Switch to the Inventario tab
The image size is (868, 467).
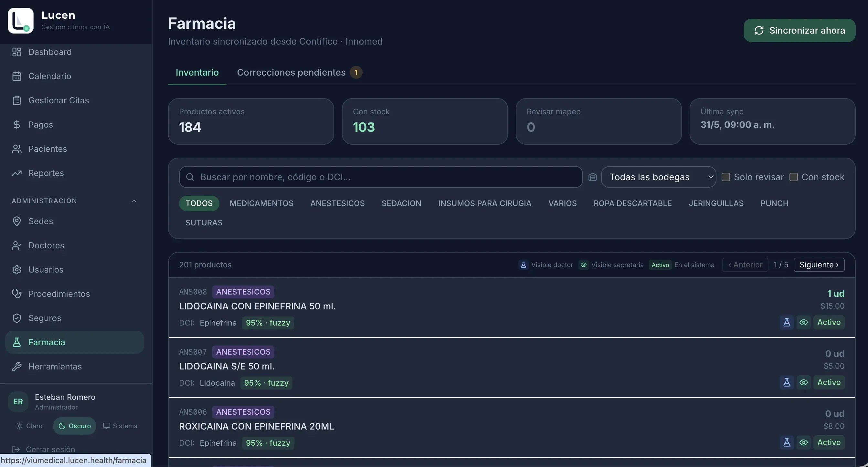tap(197, 72)
